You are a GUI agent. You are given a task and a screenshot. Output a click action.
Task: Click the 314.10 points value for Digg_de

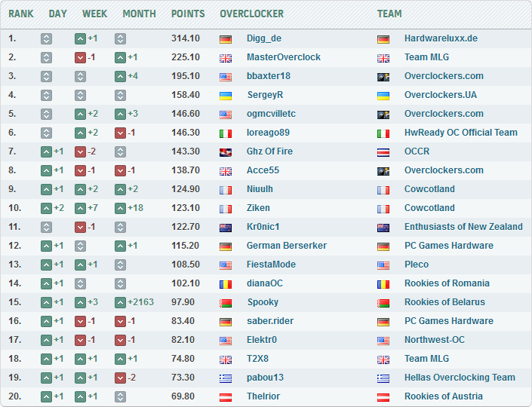[186, 38]
